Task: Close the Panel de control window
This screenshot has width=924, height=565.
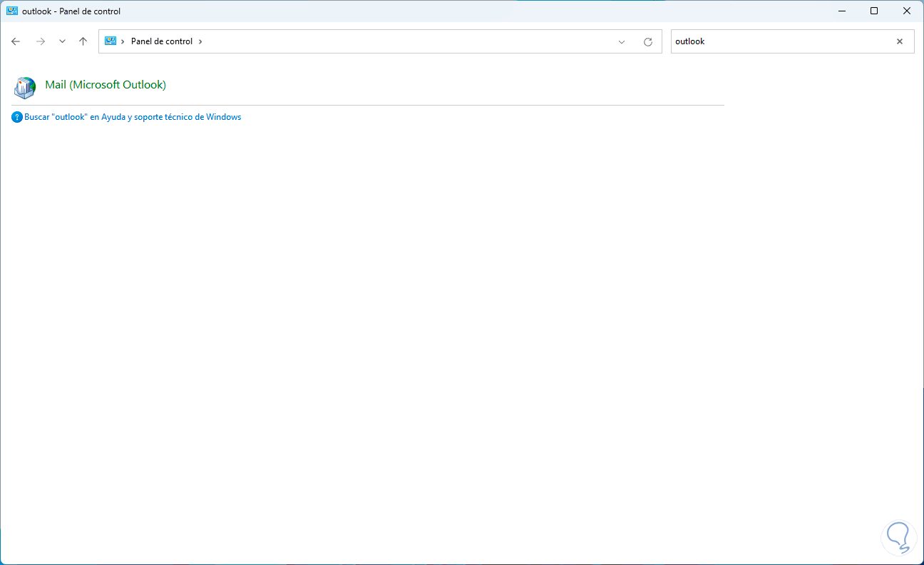Action: click(x=907, y=11)
